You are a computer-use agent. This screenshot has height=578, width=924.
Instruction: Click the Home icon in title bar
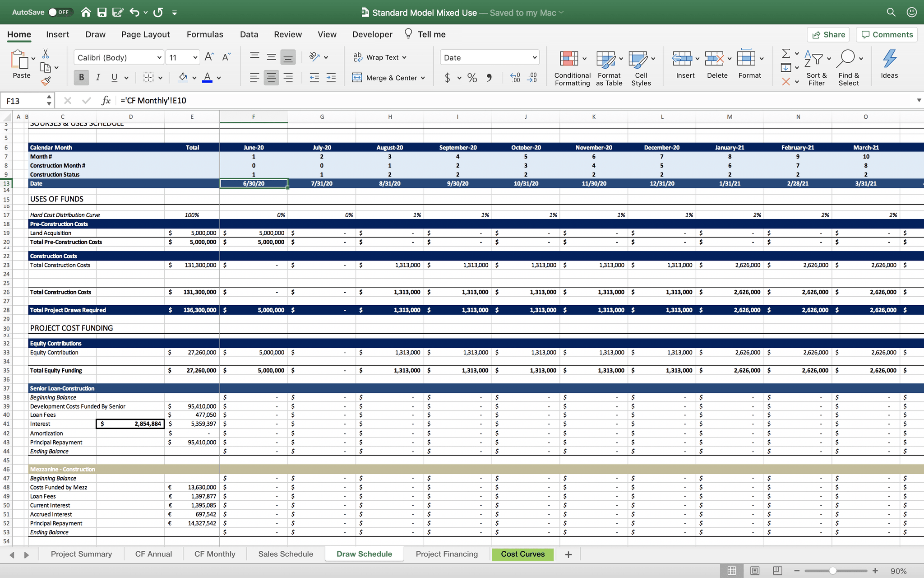[x=86, y=12]
